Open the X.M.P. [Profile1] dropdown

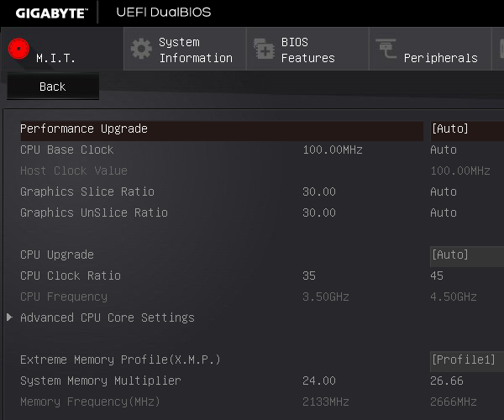pos(467,361)
